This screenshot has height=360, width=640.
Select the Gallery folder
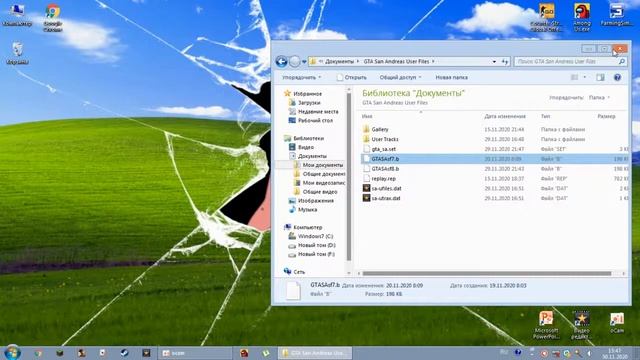(380, 129)
